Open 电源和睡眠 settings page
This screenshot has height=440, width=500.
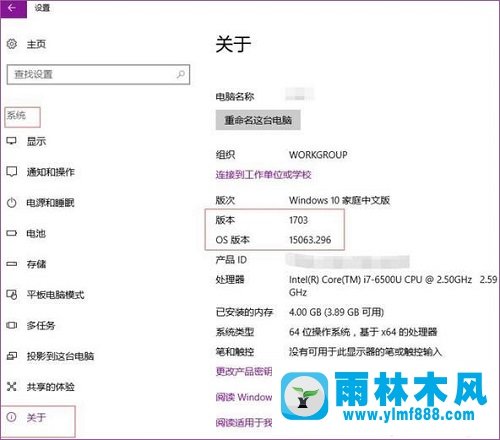click(51, 203)
